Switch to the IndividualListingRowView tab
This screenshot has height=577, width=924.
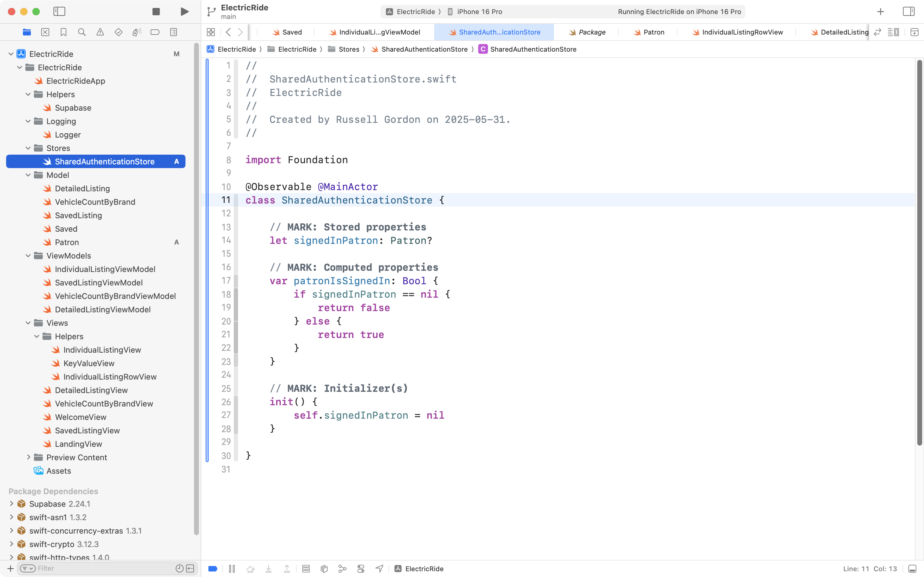[x=742, y=32]
